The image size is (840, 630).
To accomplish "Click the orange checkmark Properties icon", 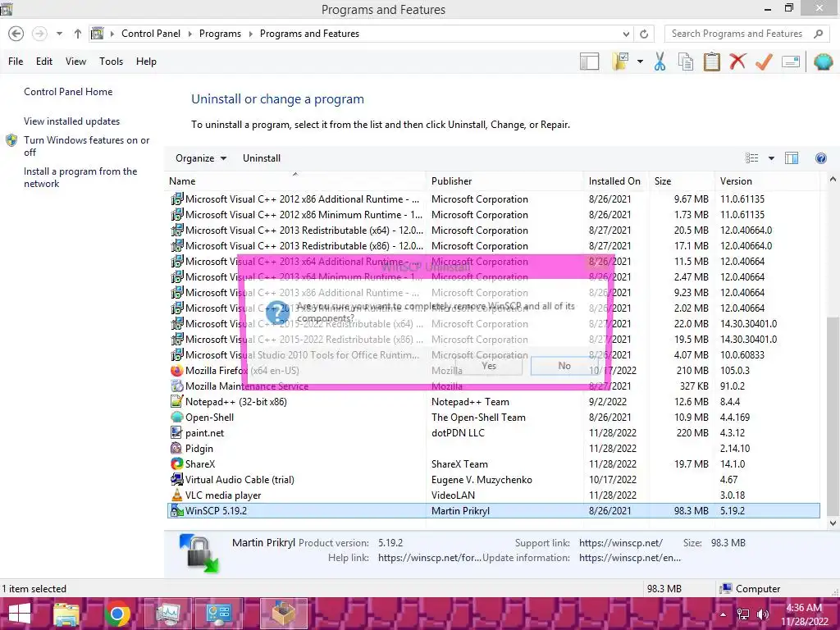I will pos(764,62).
